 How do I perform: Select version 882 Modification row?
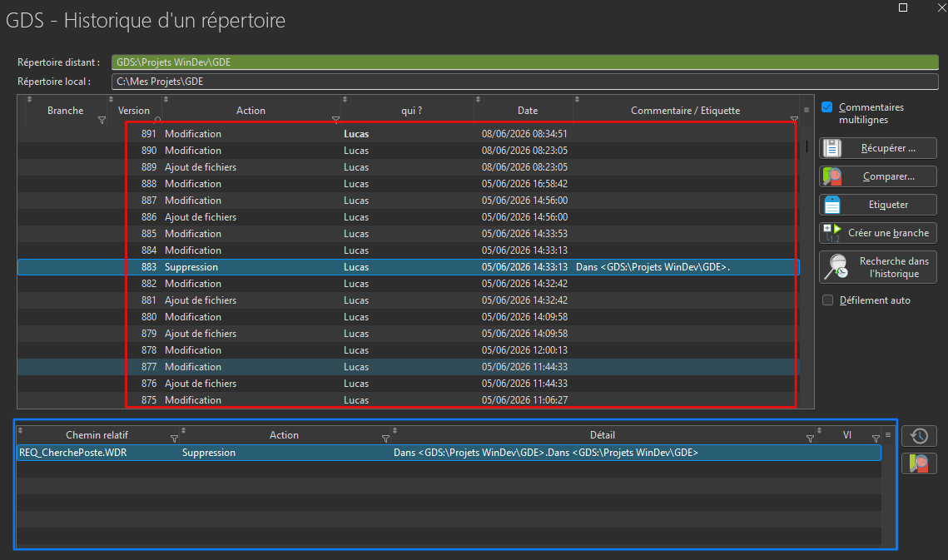pos(409,284)
